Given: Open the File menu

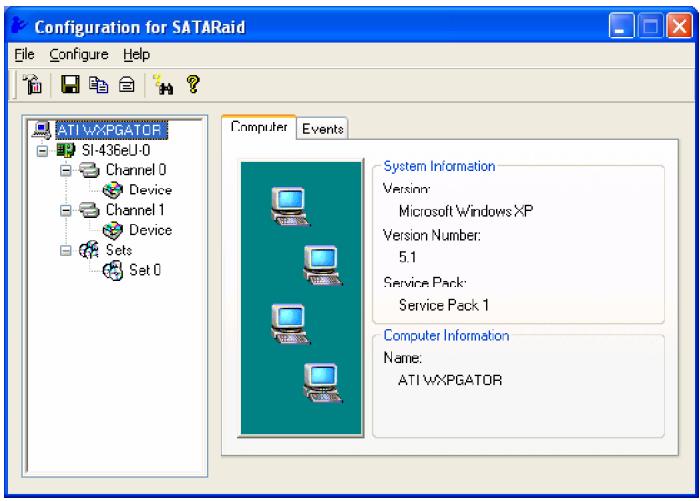Looking at the screenshot, I should click(x=24, y=54).
